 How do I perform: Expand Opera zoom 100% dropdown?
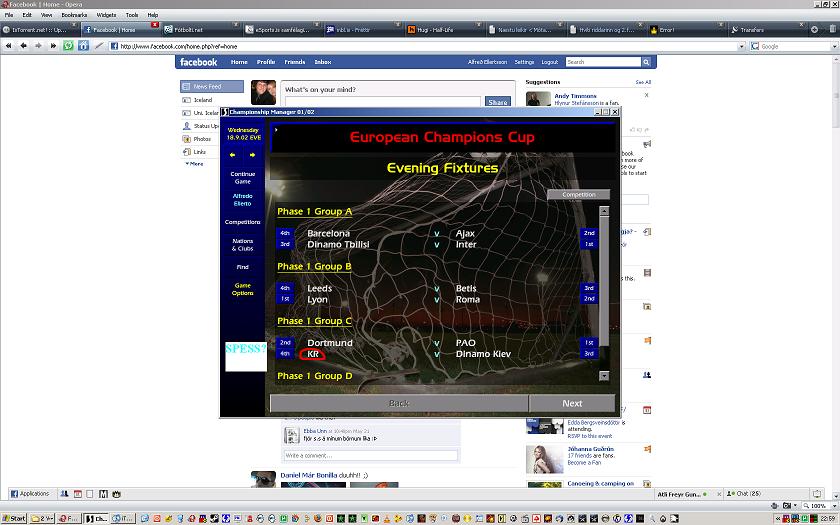coord(836,506)
